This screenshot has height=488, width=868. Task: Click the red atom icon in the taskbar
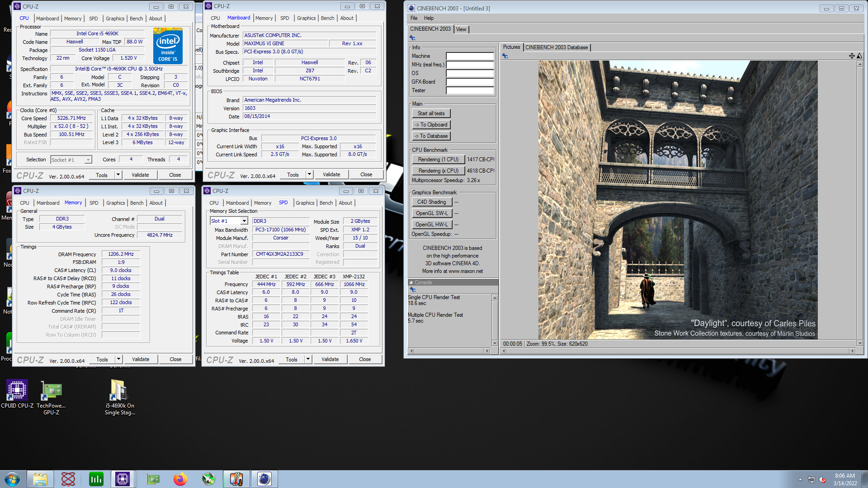click(68, 479)
